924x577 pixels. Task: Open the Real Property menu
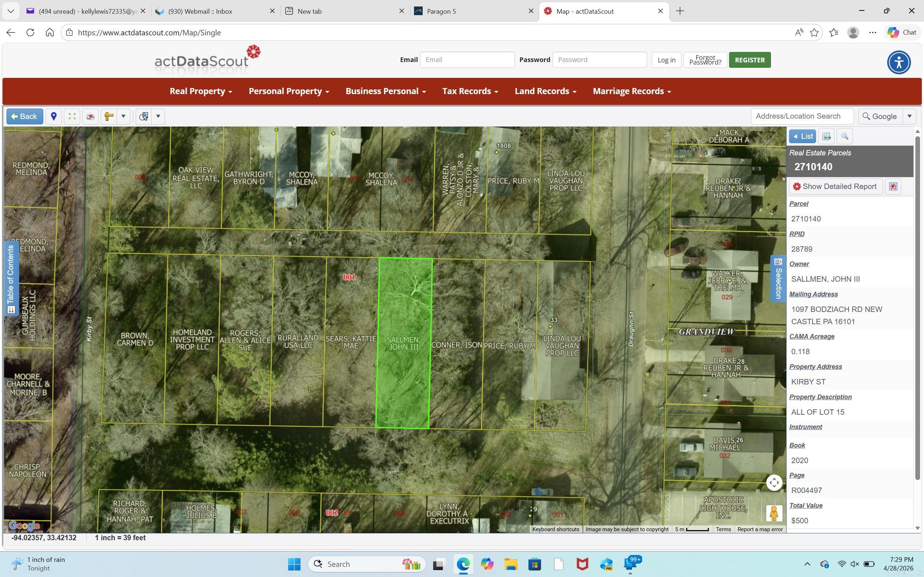(201, 91)
